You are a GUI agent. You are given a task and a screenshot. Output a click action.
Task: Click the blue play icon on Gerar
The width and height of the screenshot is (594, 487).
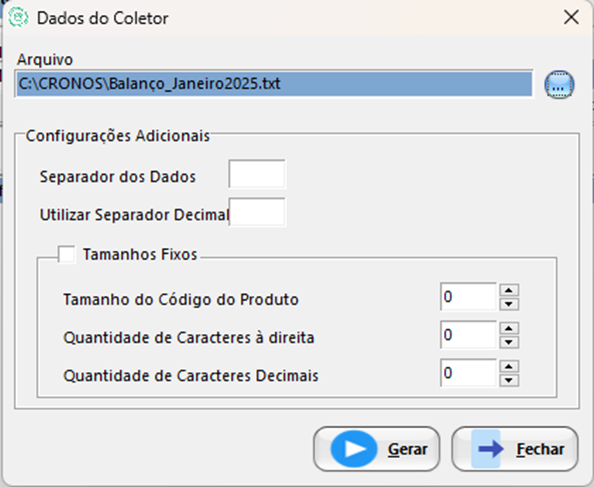point(354,449)
